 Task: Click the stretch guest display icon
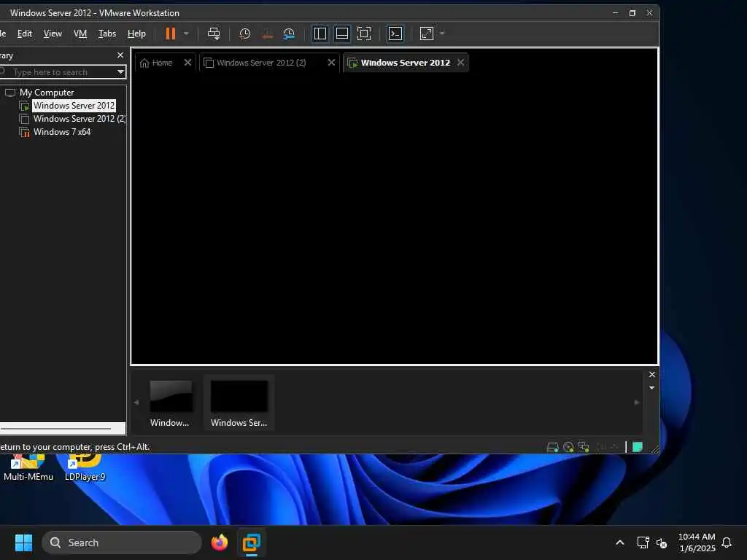pyautogui.click(x=427, y=34)
